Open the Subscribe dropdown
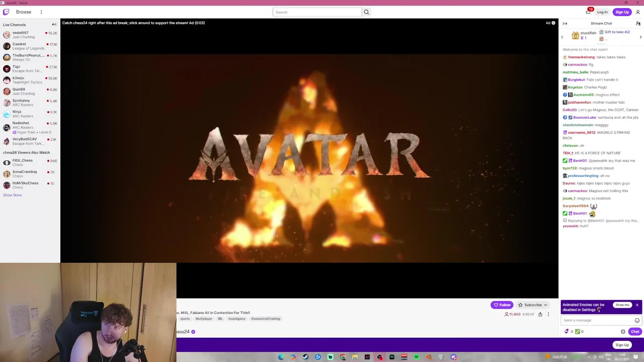Image resolution: width=644 pixels, height=362 pixels. coord(533,305)
